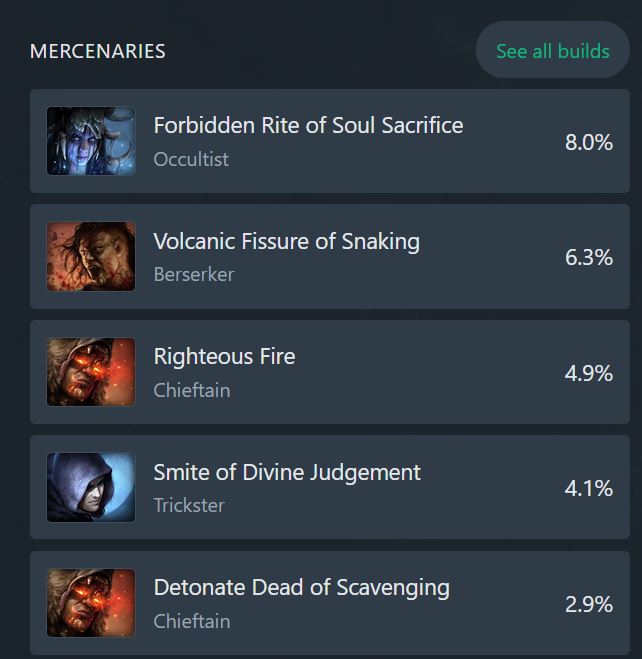Screen dimensions: 642x659
Task: Click the Detonate Dead Chieftain portrait
Action: coord(91,603)
